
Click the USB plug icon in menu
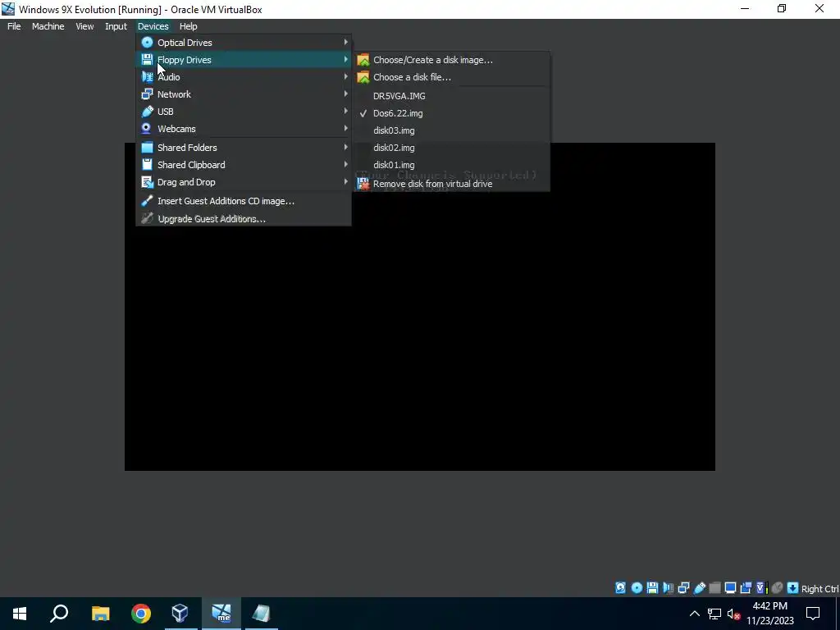point(147,112)
